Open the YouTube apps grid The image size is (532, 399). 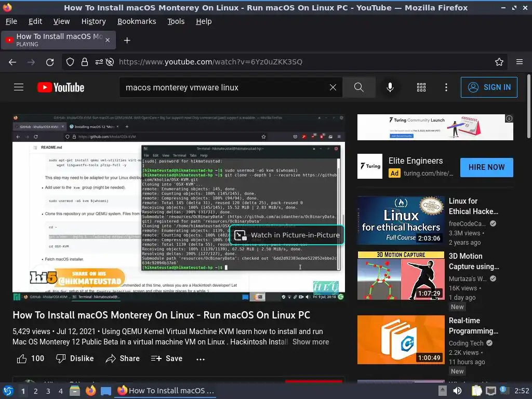coord(421,87)
